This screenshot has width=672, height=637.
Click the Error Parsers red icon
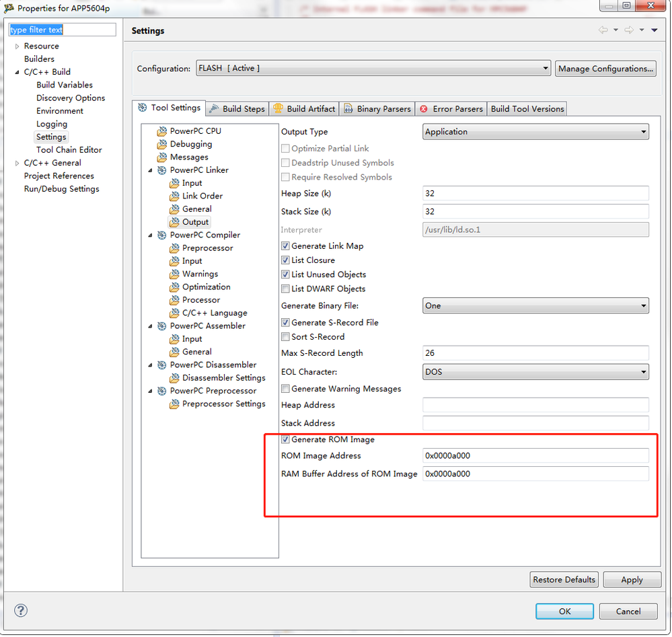click(423, 109)
